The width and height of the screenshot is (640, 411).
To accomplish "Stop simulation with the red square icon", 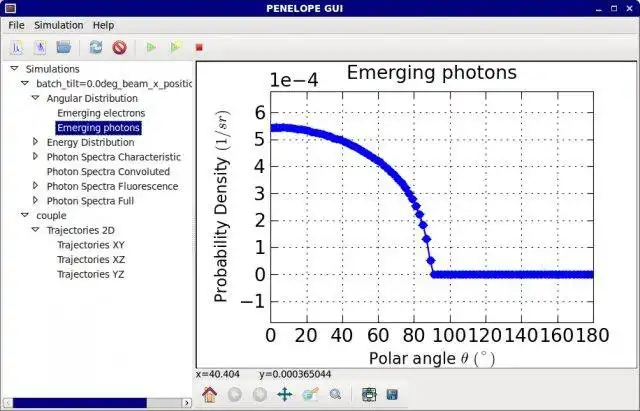I will 199,47.
